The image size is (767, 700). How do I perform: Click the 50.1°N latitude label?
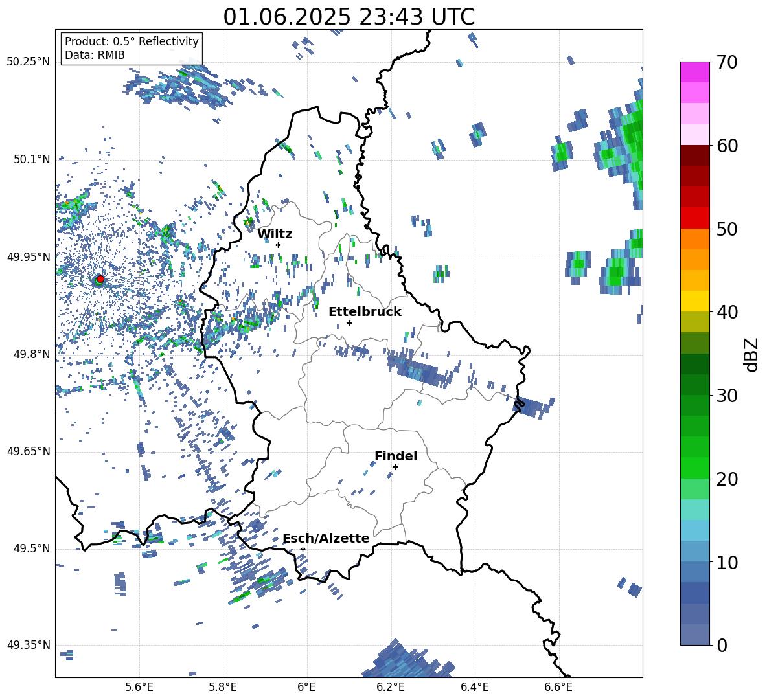click(31, 159)
